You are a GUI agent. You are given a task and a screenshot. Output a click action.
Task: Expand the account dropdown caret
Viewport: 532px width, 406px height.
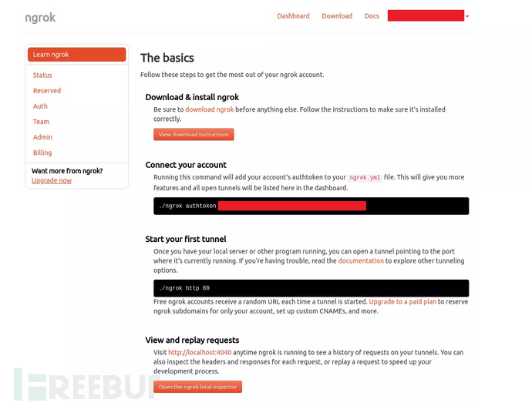tap(467, 16)
